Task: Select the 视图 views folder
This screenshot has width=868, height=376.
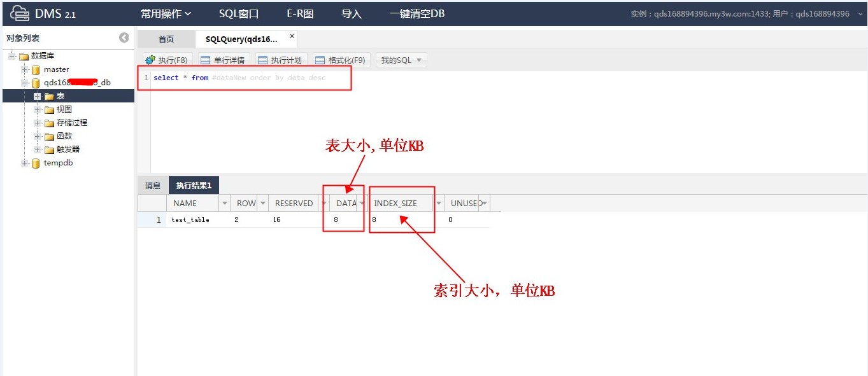Action: (64, 109)
